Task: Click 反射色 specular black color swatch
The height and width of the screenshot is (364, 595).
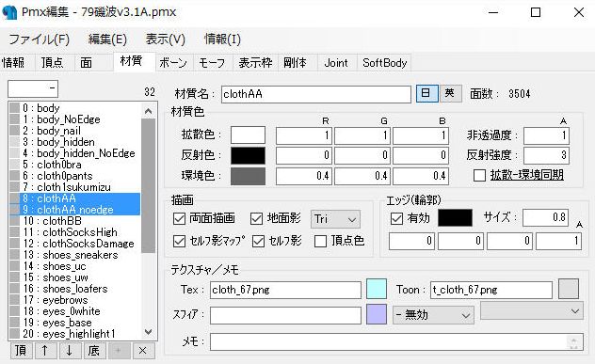Action: pos(249,155)
